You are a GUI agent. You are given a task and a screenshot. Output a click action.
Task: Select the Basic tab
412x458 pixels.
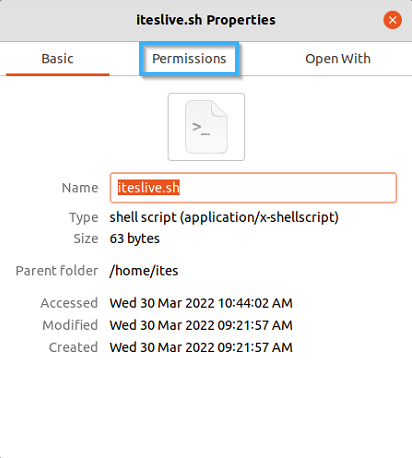[58, 59]
